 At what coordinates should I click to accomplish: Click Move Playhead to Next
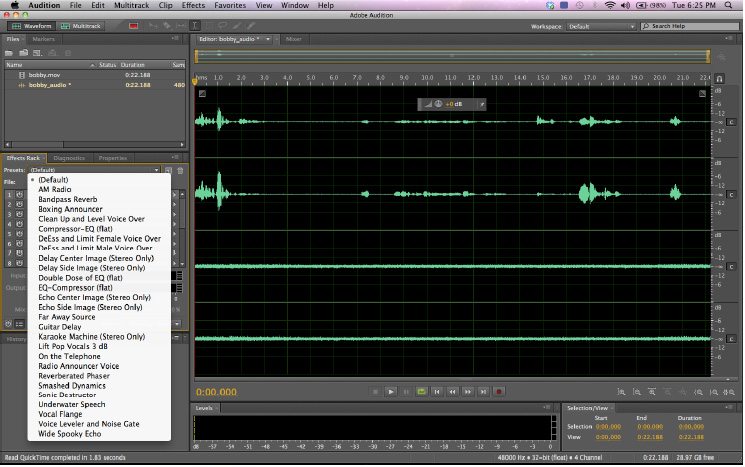483,392
